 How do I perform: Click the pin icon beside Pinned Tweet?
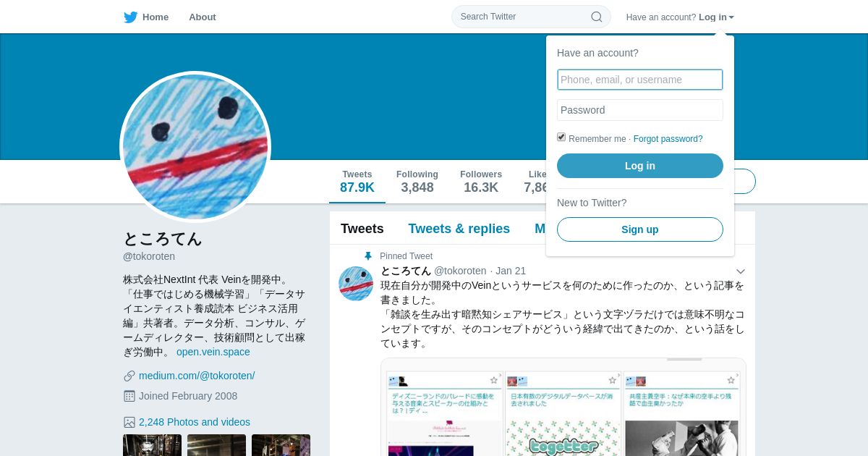368,256
